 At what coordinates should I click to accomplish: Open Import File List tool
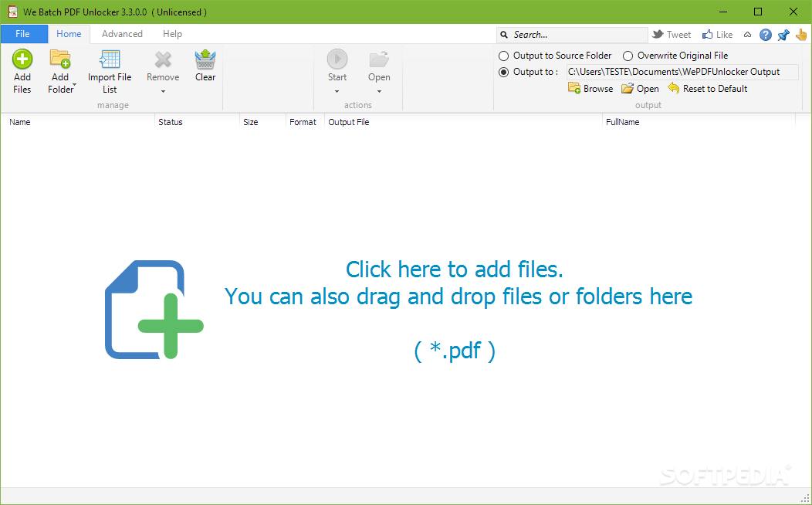[x=110, y=72]
